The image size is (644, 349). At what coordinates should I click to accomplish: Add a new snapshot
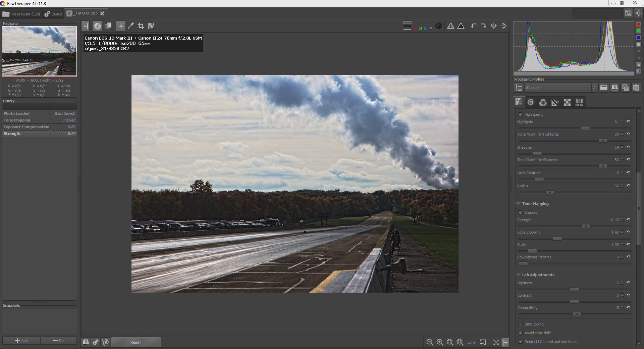point(21,341)
